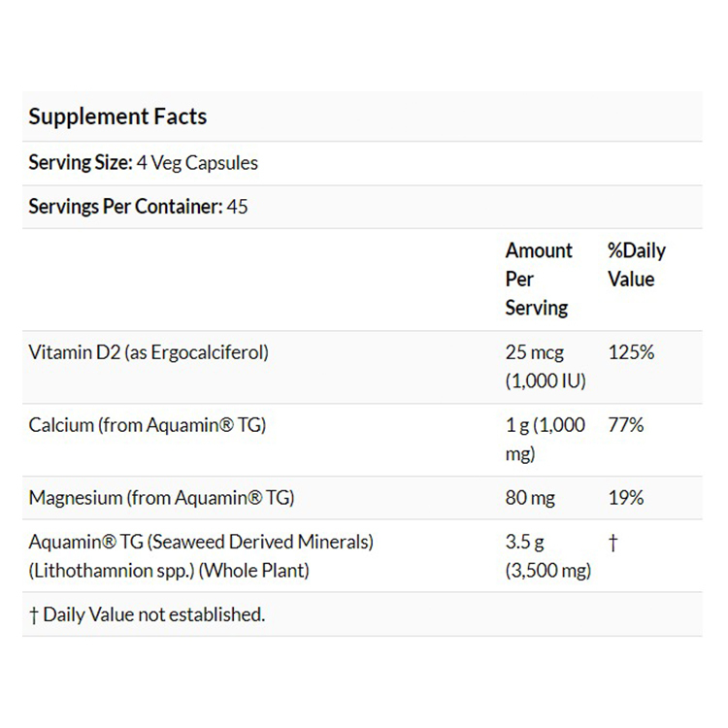Select the Servings Per Container label
Viewport: 728px width, 728px height.
click(124, 207)
